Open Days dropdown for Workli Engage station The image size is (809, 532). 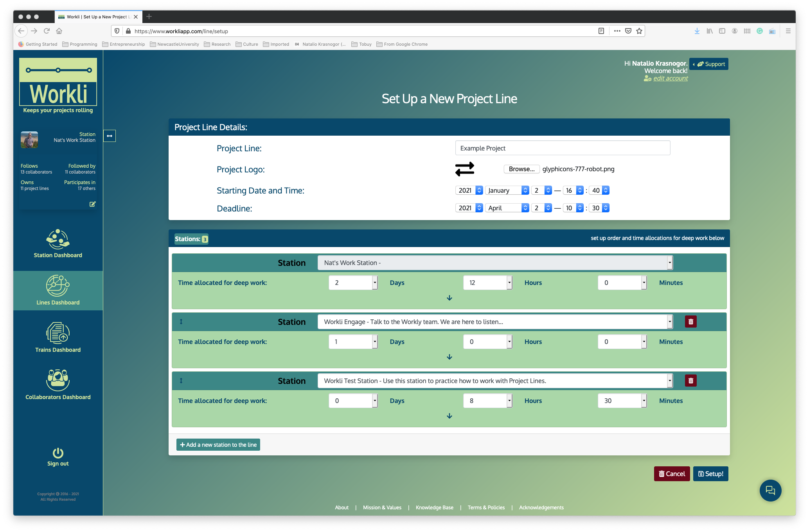point(353,342)
